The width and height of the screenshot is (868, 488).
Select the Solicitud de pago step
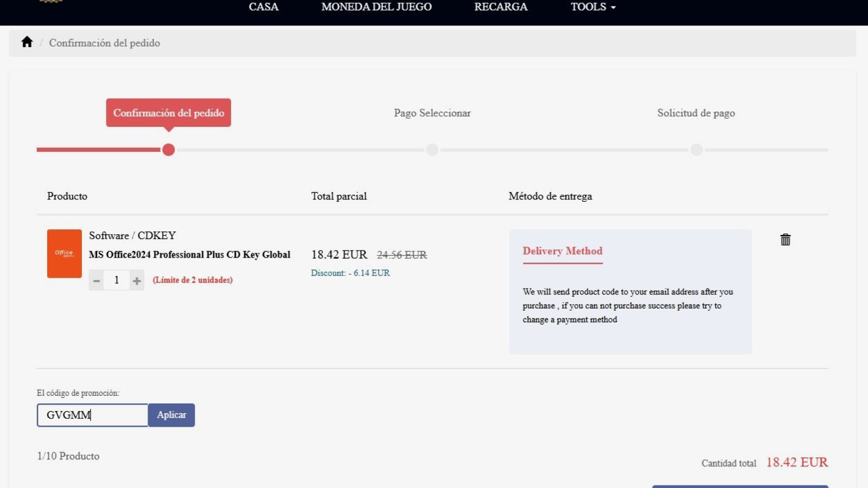(x=696, y=113)
